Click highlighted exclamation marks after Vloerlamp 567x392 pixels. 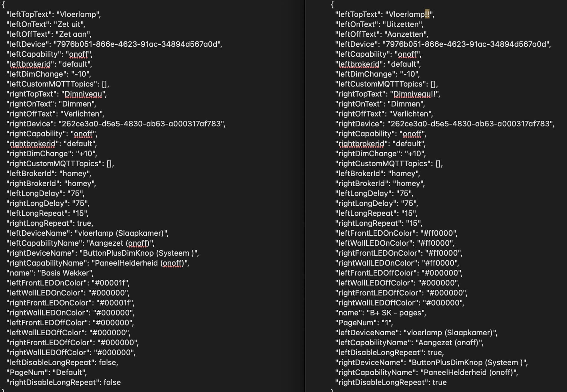tap(427, 14)
